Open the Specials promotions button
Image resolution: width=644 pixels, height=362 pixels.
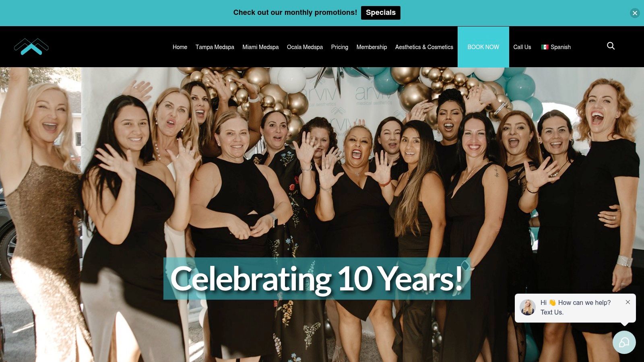[x=380, y=12]
